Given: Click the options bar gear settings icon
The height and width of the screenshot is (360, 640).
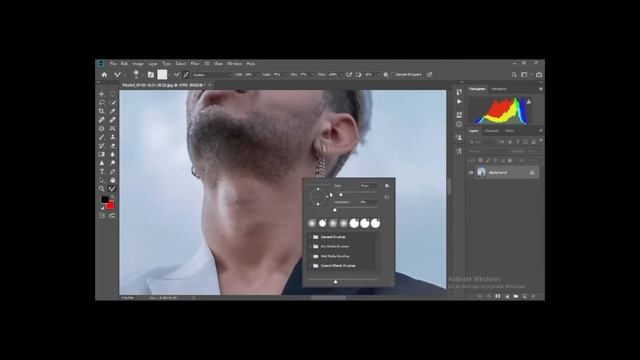Looking at the screenshot, I should [x=386, y=75].
